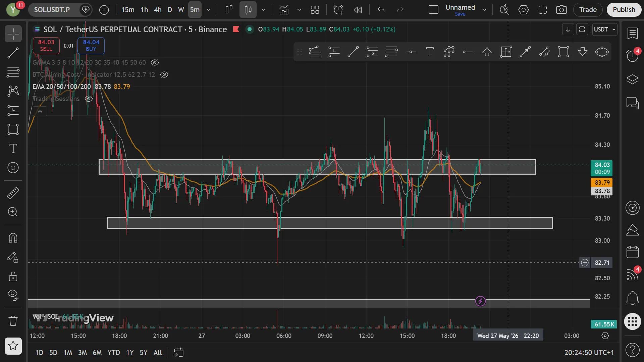The height and width of the screenshot is (362, 644).
Task: Open the help center
Action: (x=633, y=350)
